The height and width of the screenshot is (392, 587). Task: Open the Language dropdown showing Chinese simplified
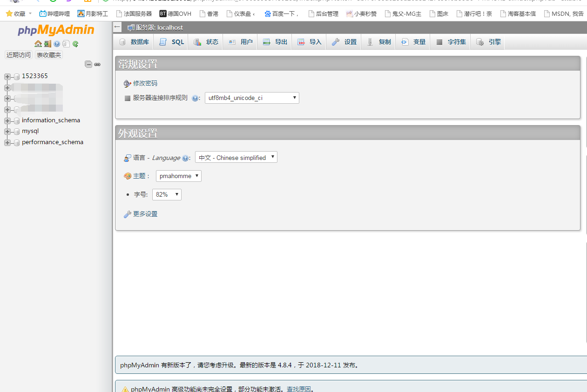point(236,157)
